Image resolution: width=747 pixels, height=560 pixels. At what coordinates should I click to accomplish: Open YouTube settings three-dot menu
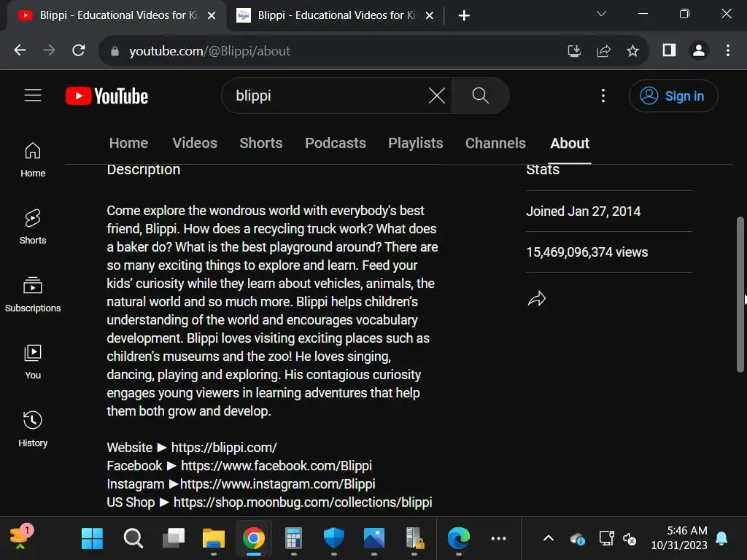603,96
